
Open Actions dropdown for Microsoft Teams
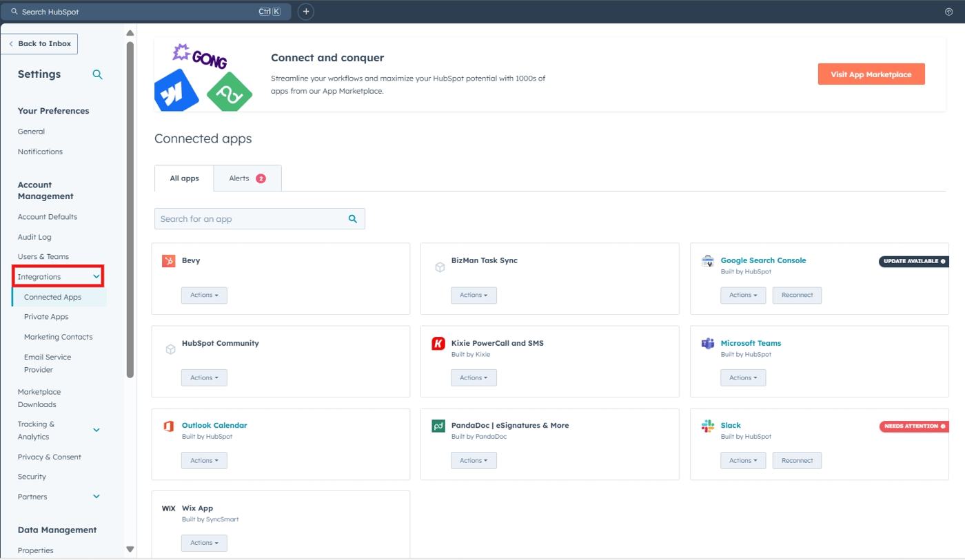[x=743, y=378]
